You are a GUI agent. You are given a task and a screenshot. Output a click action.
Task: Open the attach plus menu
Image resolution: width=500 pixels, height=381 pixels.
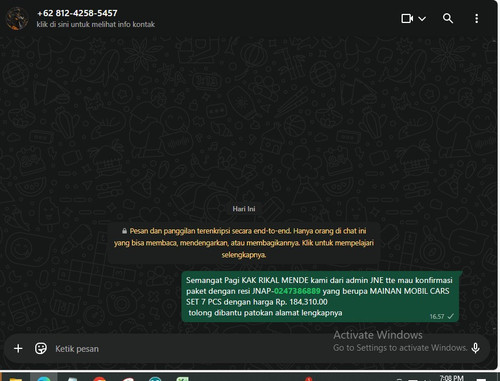click(18, 349)
